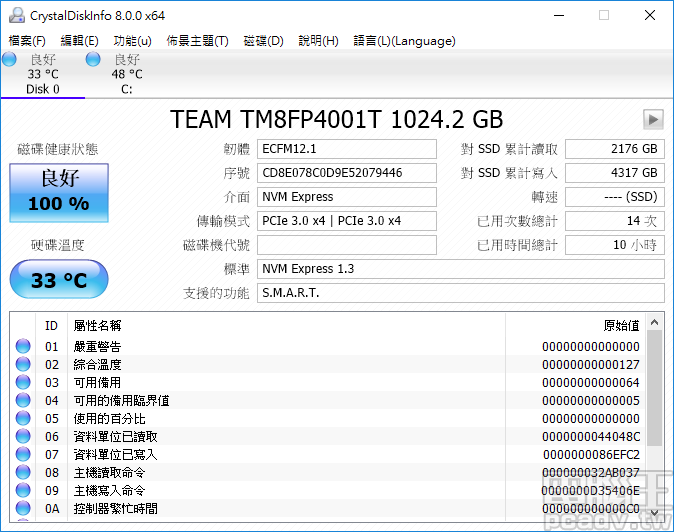674x532 pixels.
Task: Select the 嚴重警告 attribute row
Action: pos(328,346)
